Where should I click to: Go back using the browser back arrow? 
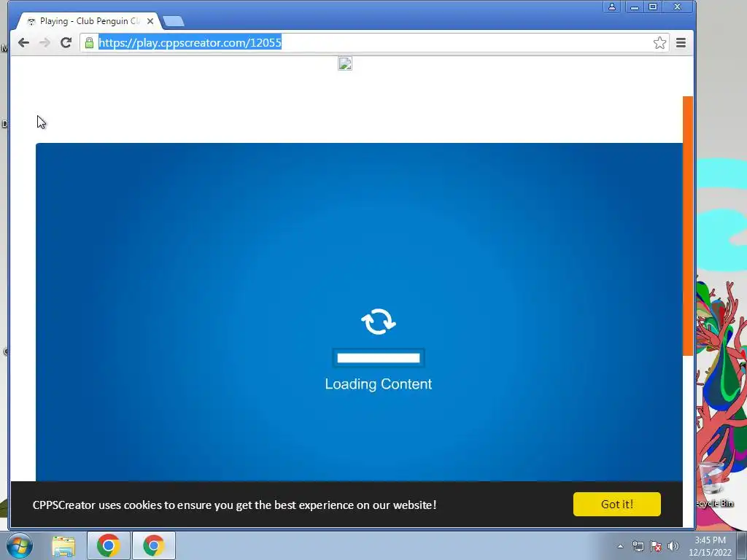[x=23, y=43]
